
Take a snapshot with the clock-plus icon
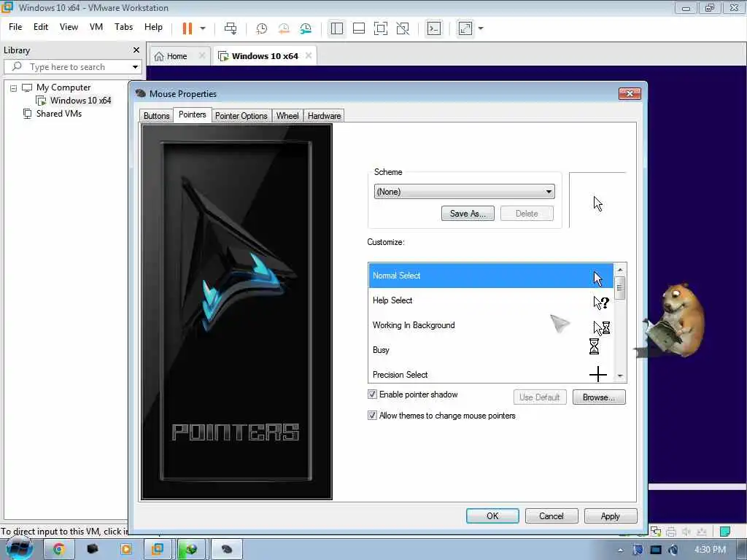coord(262,28)
